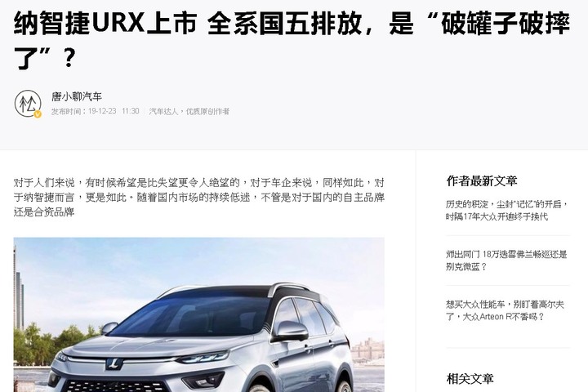Click the 汽车达人，优质原创作者 author tag

(x=189, y=111)
